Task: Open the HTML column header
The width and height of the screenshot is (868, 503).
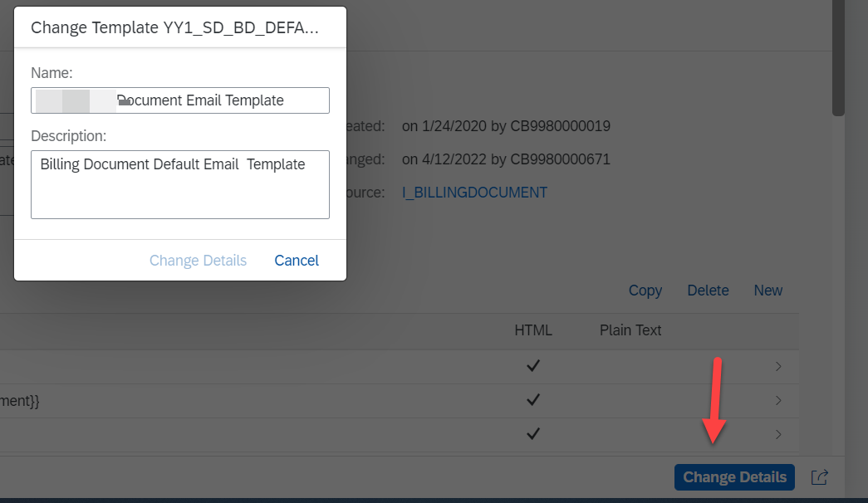Action: 532,330
